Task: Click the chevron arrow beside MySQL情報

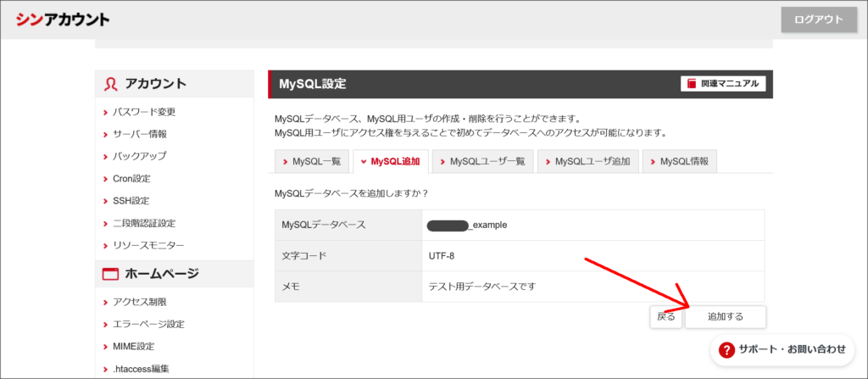Action: click(654, 162)
